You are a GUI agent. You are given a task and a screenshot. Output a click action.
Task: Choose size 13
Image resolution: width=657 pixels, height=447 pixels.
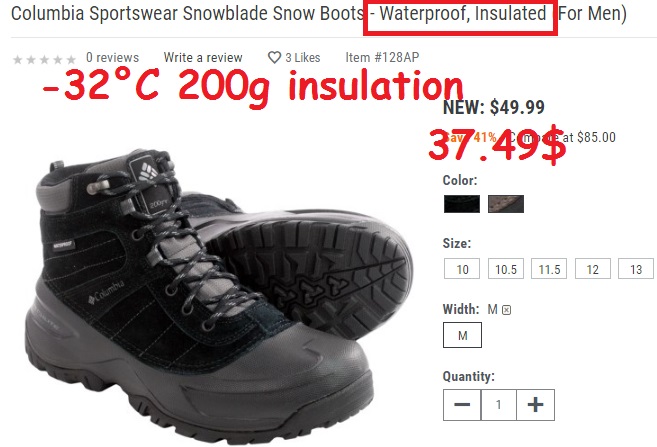636,269
